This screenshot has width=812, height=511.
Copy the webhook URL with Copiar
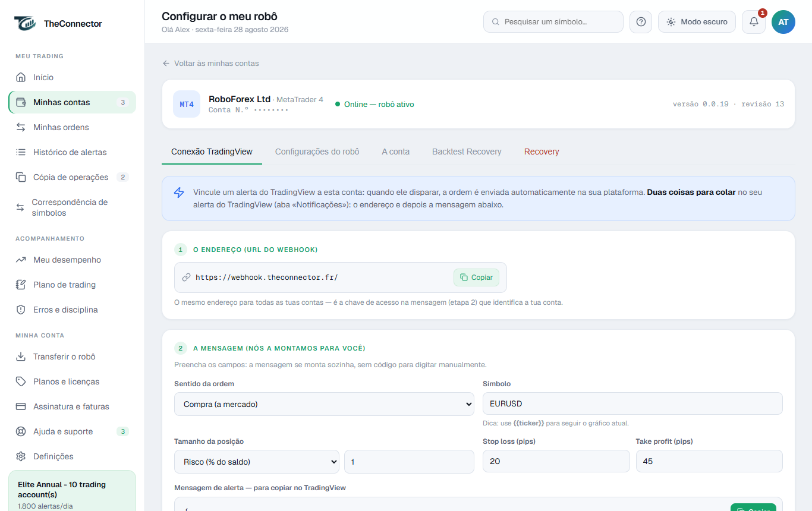coord(476,277)
